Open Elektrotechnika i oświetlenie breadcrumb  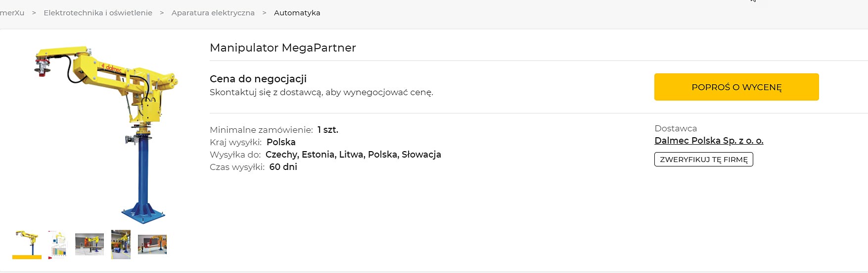pos(98,13)
